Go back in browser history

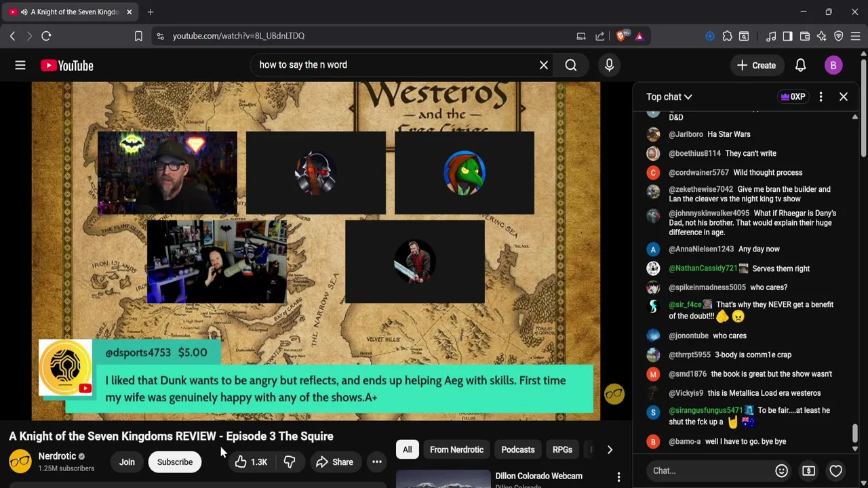12,36
